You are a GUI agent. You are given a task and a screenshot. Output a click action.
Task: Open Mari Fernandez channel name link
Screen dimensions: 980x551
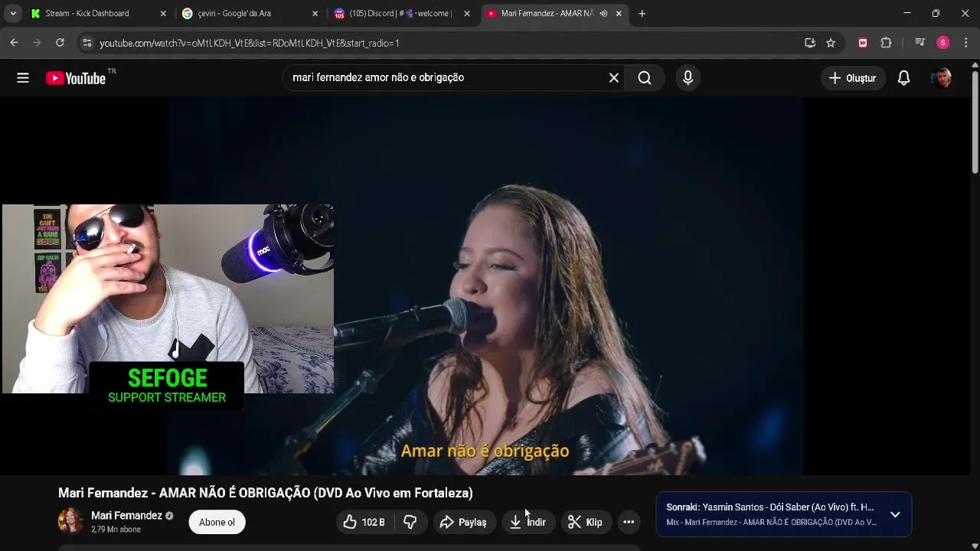pos(126,516)
